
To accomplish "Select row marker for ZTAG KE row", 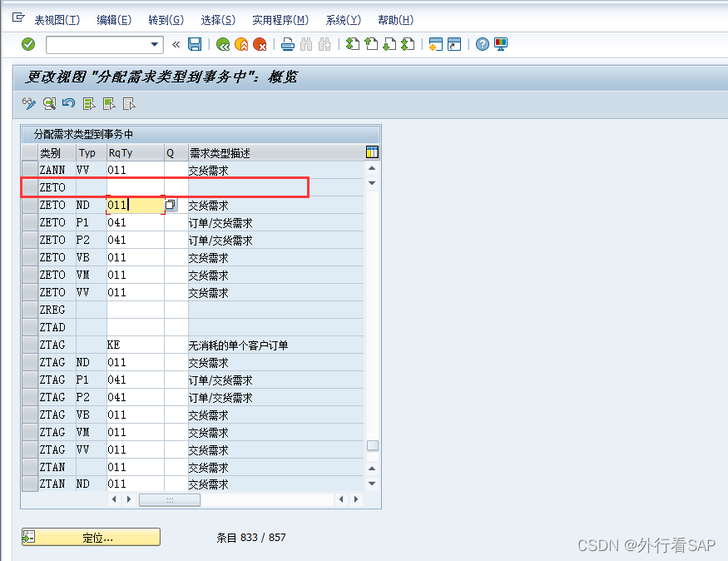I will pyautogui.click(x=29, y=345).
